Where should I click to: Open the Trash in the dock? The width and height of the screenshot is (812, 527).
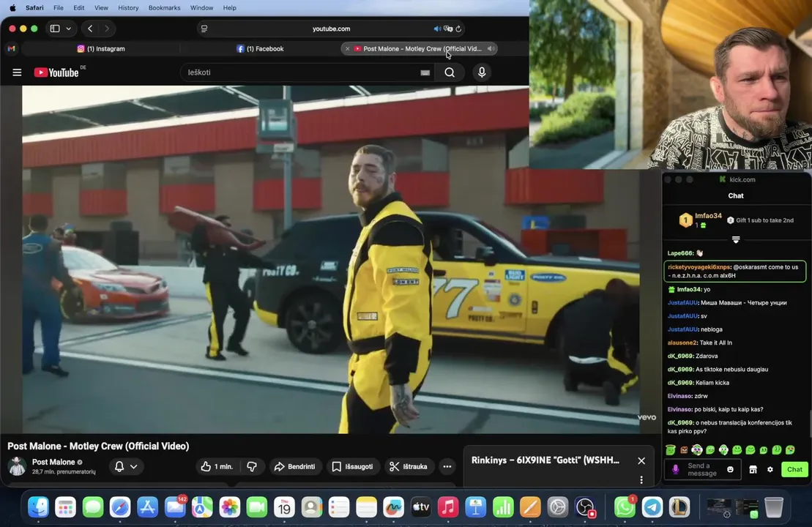774,507
